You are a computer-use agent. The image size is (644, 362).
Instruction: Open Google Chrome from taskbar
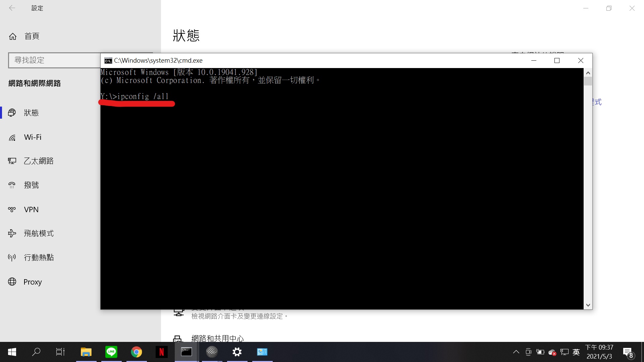pyautogui.click(x=137, y=352)
